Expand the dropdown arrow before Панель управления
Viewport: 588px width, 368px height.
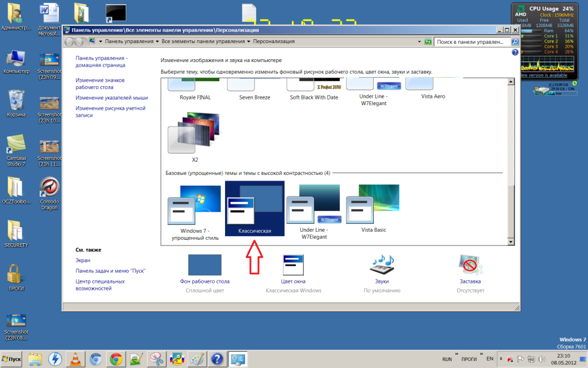pos(100,41)
